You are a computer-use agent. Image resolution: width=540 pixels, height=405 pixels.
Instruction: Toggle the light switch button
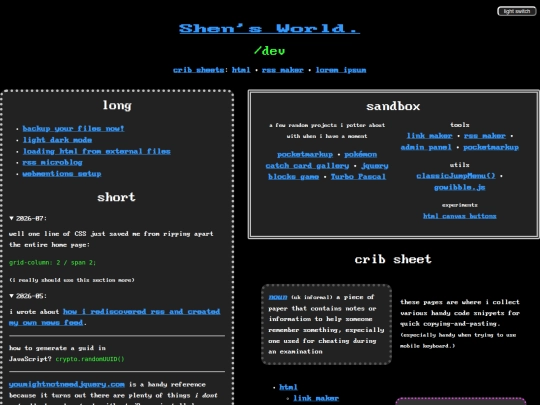point(517,11)
